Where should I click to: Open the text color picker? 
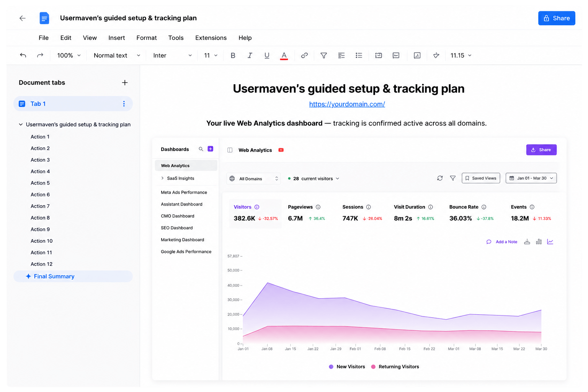(284, 56)
